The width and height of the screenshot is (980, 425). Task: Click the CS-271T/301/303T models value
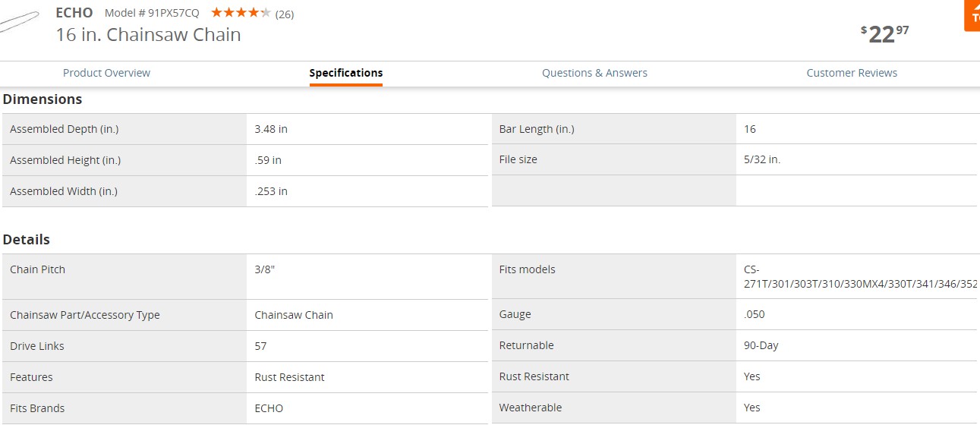pos(860,277)
